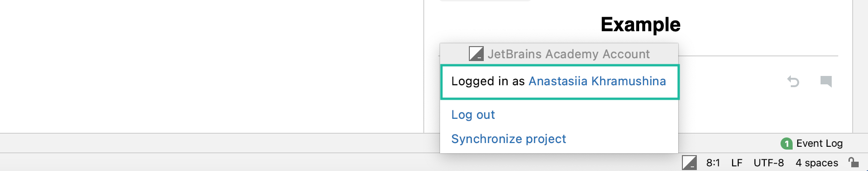This screenshot has height=171, width=868.
Task: Click the Example heading in task description
Action: tap(640, 24)
